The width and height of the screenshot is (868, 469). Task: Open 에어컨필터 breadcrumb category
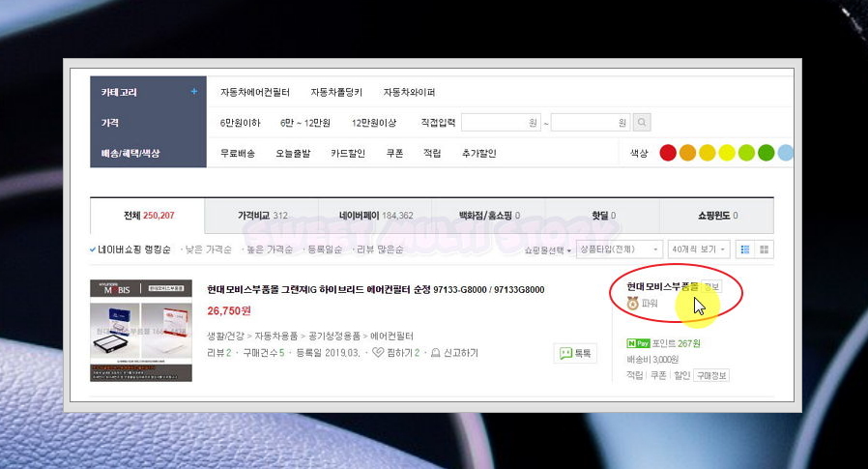[x=391, y=337]
